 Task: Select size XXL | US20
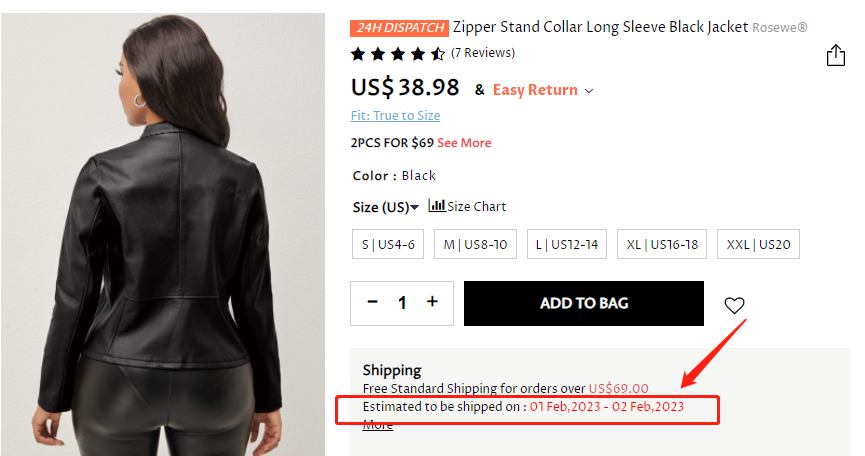coord(758,244)
